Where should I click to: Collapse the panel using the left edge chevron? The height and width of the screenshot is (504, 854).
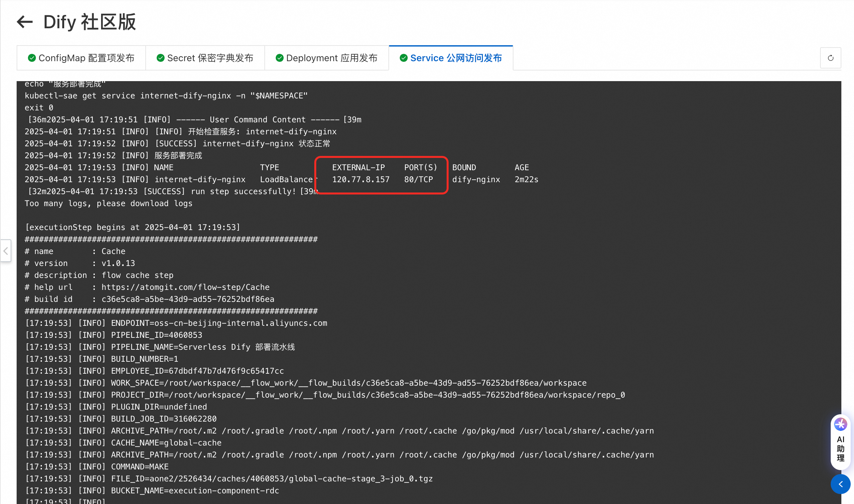tap(5, 251)
